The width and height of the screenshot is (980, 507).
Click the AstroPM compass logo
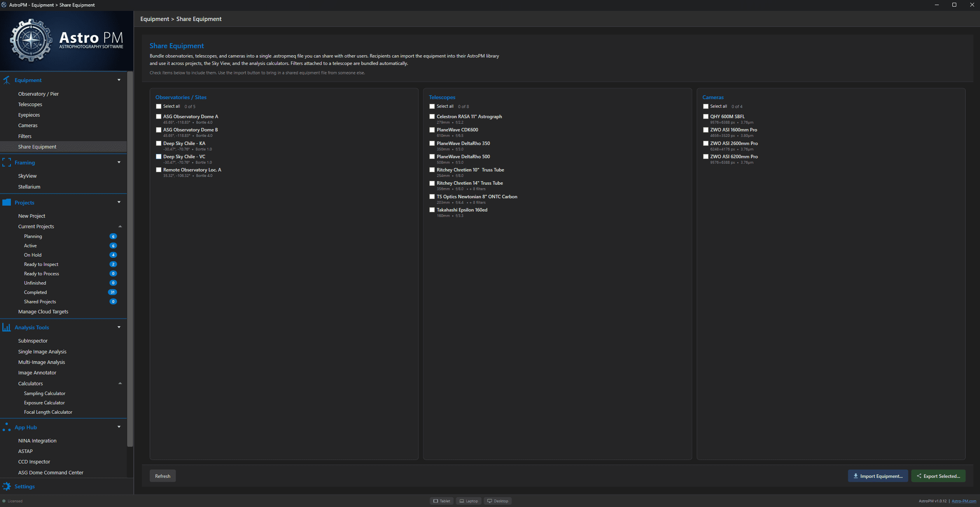pos(30,40)
